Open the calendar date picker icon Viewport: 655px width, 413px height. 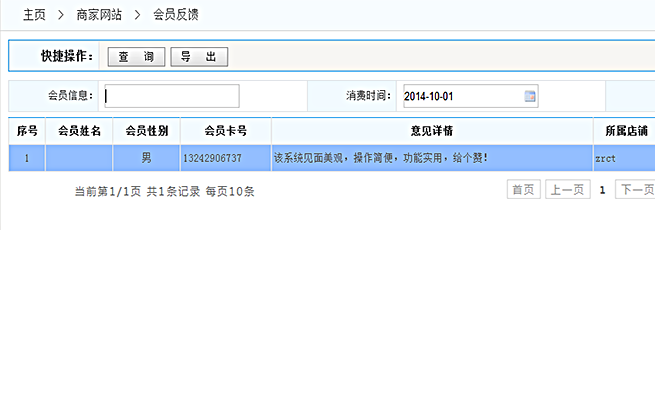(530, 96)
